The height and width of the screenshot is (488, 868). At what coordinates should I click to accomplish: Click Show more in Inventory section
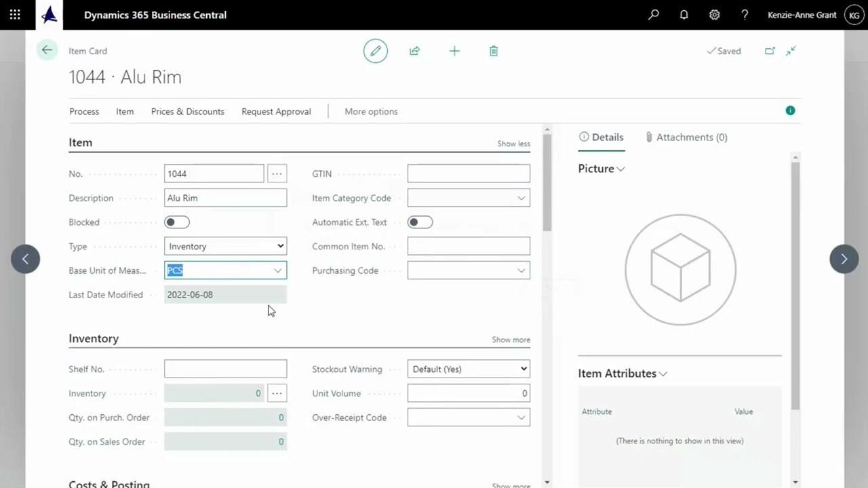click(x=511, y=340)
